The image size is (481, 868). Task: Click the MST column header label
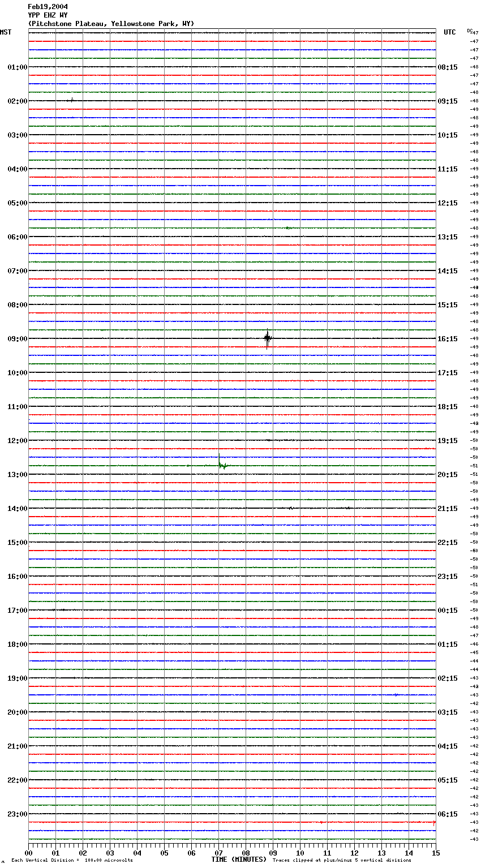[x=6, y=32]
